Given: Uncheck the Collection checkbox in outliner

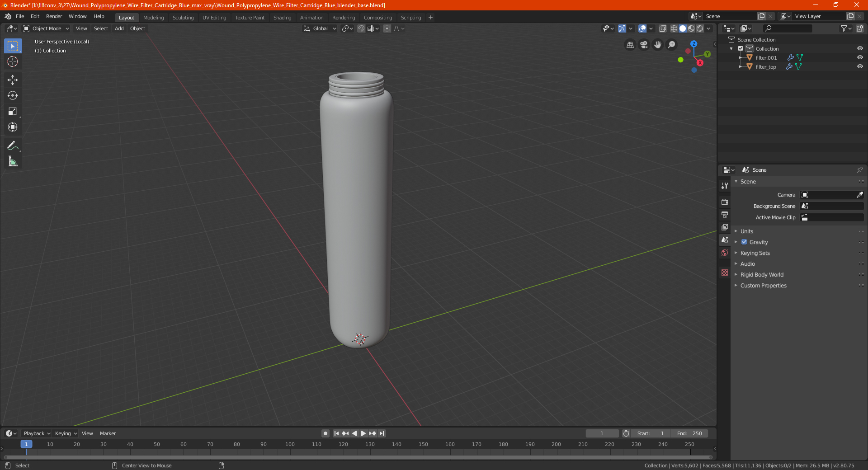Looking at the screenshot, I should [741, 48].
